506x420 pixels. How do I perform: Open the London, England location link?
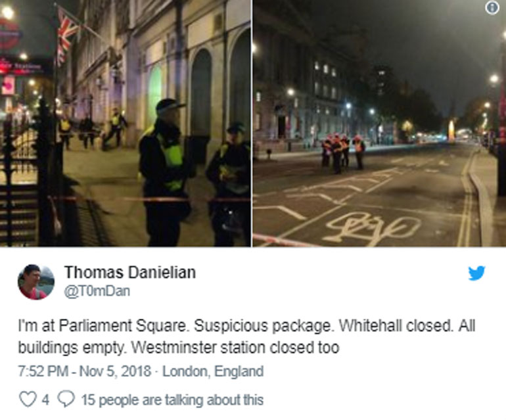click(213, 371)
